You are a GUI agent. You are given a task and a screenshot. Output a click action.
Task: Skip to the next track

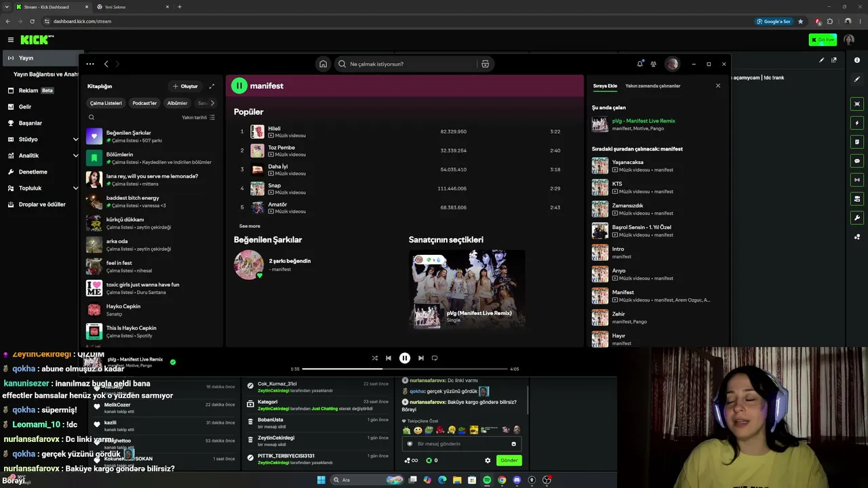coord(420,358)
